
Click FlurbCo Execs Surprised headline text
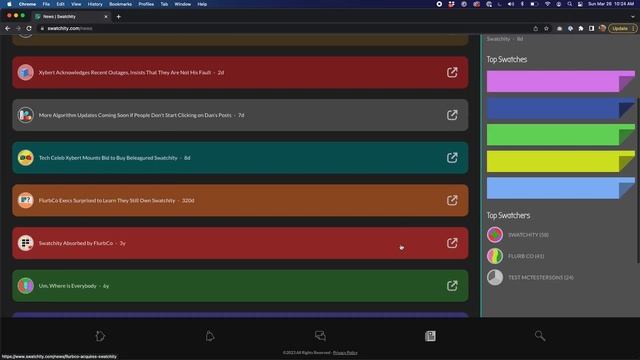(107, 200)
